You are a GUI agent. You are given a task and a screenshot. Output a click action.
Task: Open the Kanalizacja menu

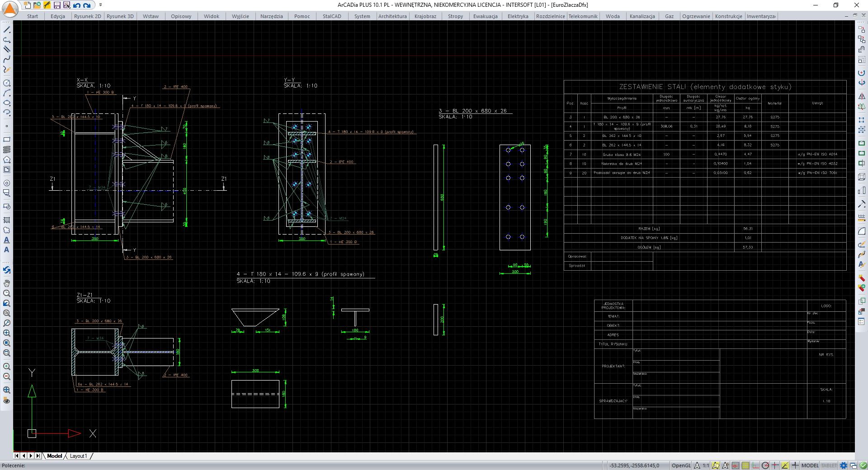(x=642, y=16)
